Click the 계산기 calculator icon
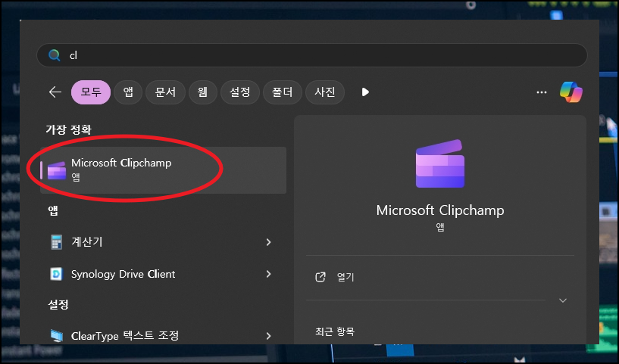 pos(57,241)
